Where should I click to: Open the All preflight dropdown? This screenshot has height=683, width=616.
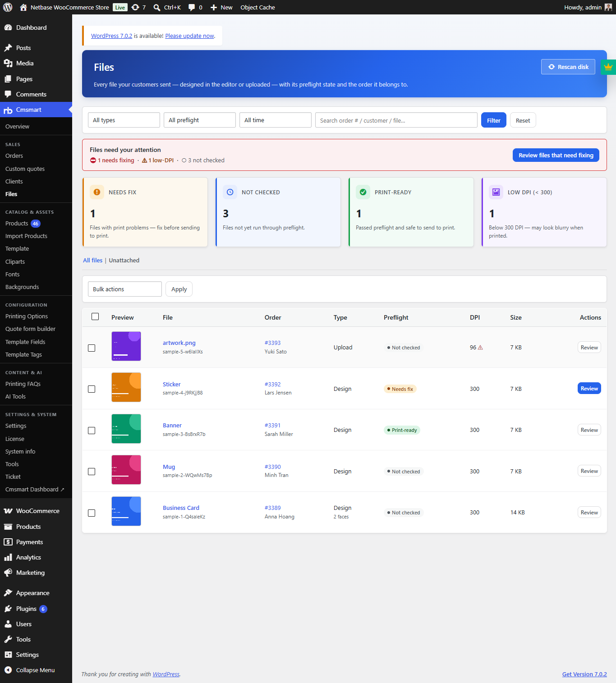pos(200,120)
